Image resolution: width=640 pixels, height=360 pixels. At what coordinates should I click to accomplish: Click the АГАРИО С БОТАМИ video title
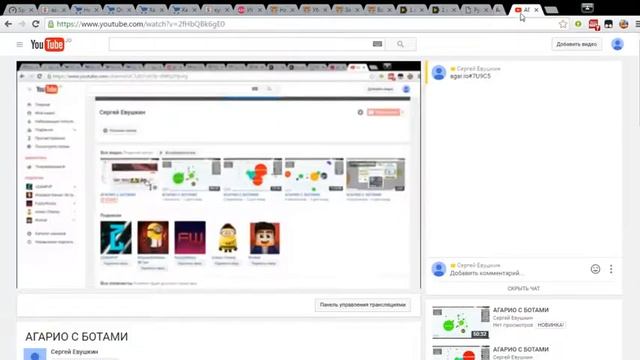76,337
